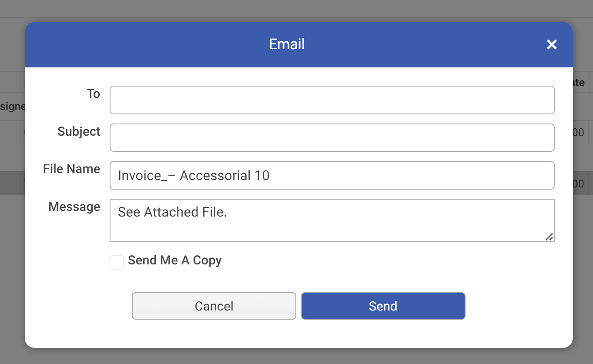
Task: Select the File Name field containing Invoice_– Accessorial 10
Action: pyautogui.click(x=332, y=175)
